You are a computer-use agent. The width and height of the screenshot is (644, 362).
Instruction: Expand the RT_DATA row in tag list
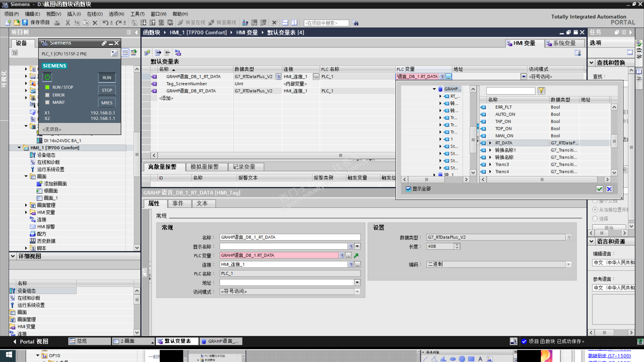pos(490,143)
